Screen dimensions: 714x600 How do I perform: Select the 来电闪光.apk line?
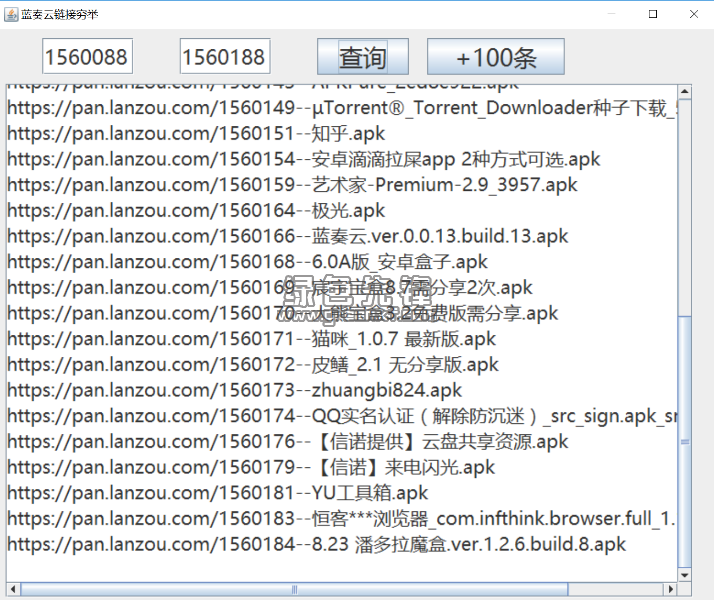point(251,468)
